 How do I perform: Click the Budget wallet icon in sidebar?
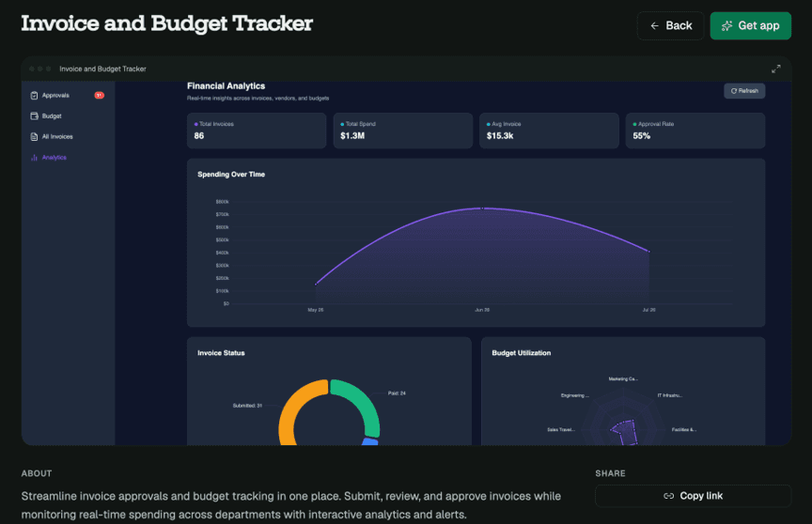click(x=34, y=116)
